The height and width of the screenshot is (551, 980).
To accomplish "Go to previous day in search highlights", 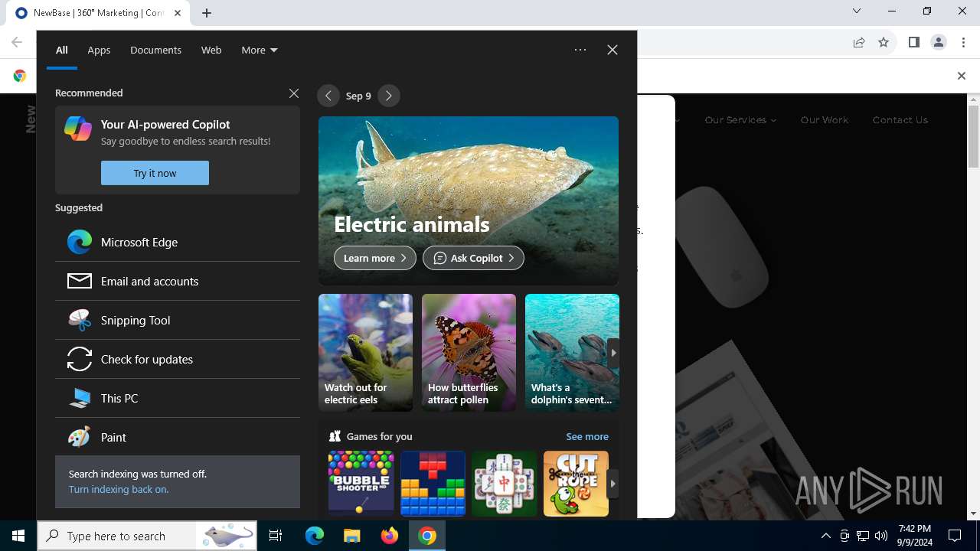I will pyautogui.click(x=328, y=96).
